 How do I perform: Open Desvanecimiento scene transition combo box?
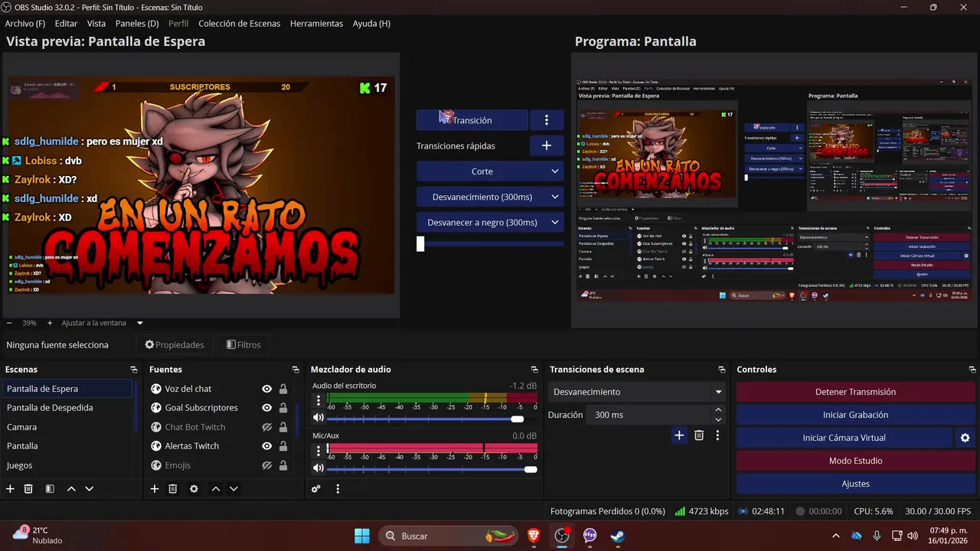[x=637, y=392]
